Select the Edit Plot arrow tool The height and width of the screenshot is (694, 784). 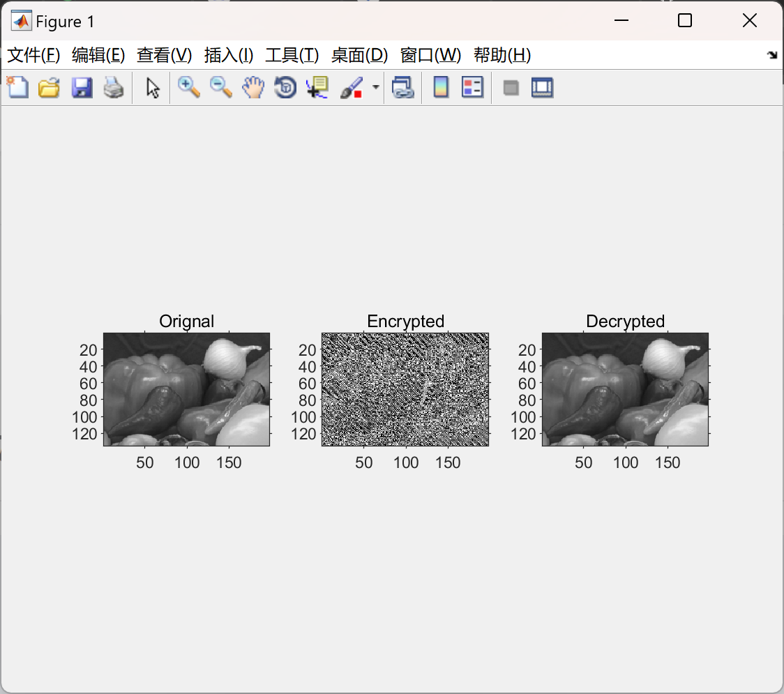[153, 87]
